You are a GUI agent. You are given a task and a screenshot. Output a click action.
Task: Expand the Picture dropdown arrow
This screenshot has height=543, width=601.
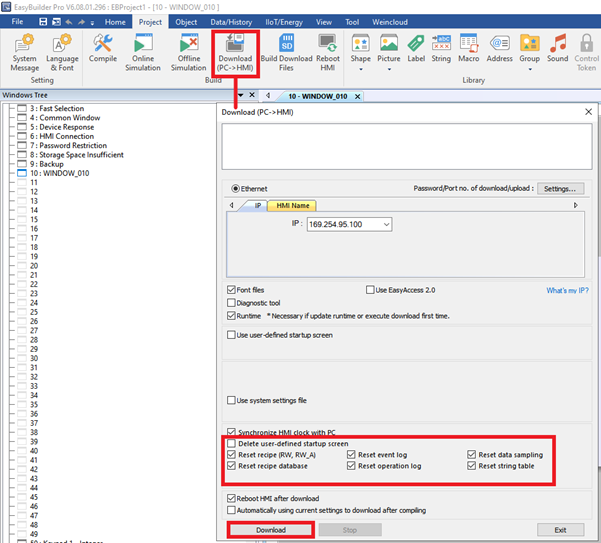(x=389, y=70)
